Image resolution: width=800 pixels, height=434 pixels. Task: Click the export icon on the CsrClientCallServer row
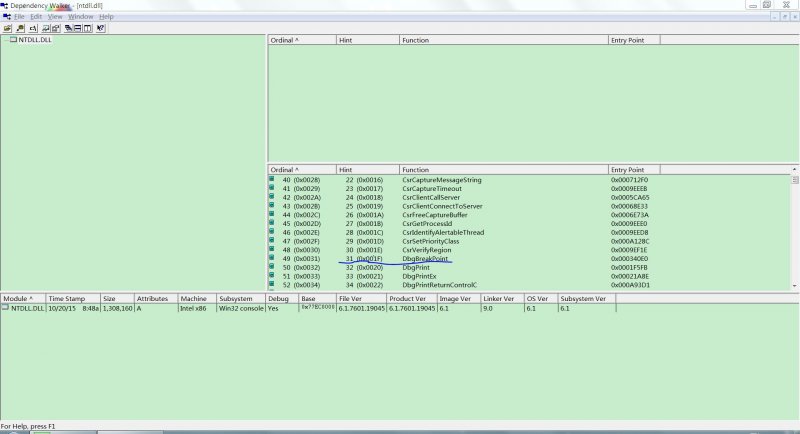[271, 196]
